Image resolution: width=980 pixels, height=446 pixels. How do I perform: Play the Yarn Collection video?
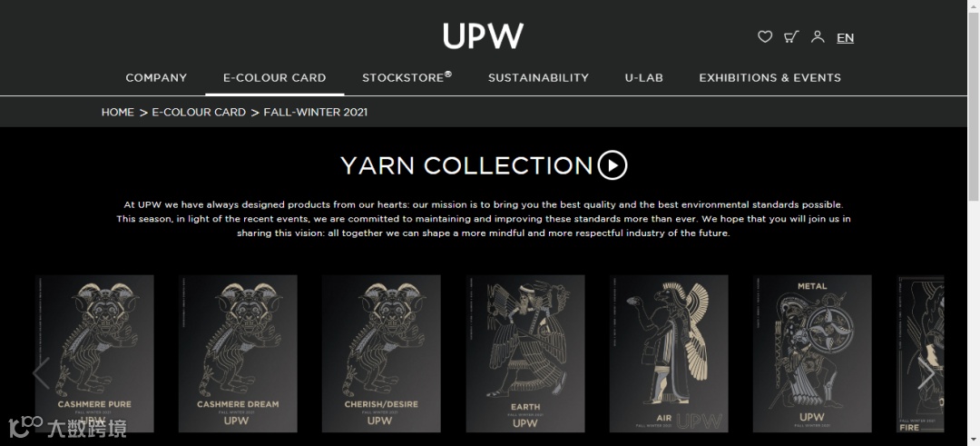[612, 165]
